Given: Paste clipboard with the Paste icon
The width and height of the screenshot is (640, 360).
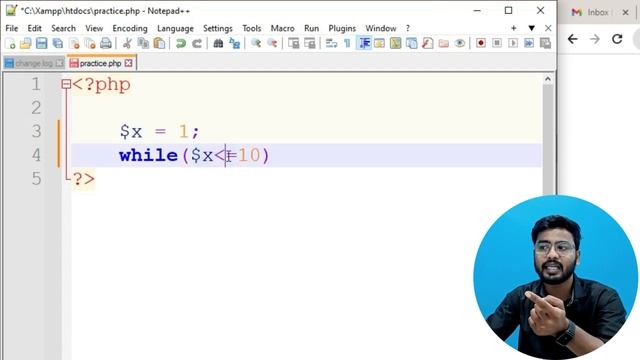Looking at the screenshot, I should coord(159,43).
